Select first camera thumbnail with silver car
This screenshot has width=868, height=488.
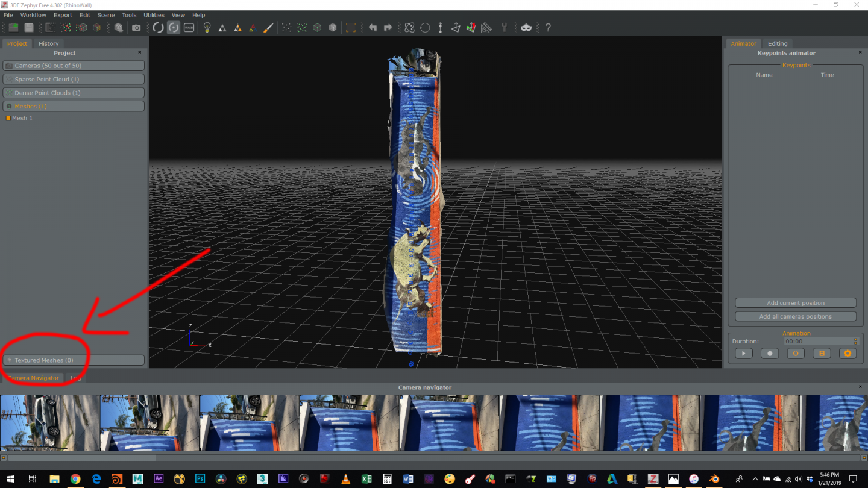[49, 423]
